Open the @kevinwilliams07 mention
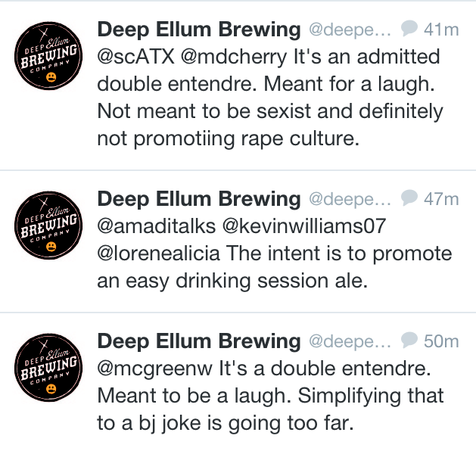The height and width of the screenshot is (451, 476). click(304, 226)
